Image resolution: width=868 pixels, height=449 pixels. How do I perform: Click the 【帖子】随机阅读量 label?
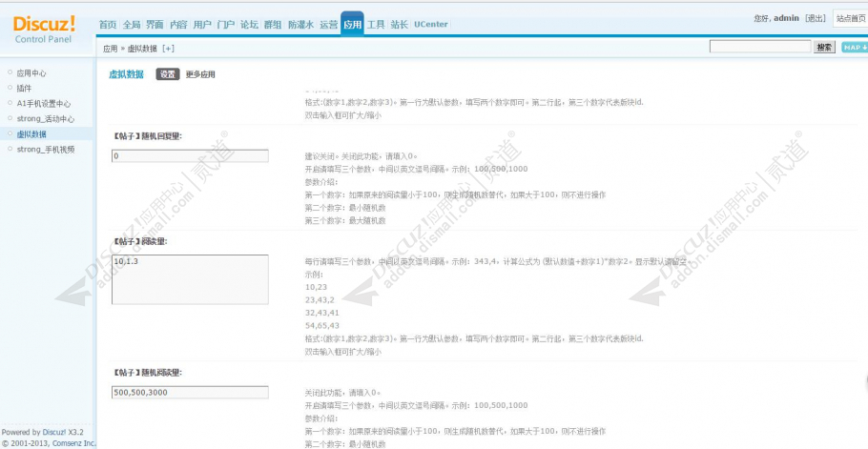[x=146, y=373]
